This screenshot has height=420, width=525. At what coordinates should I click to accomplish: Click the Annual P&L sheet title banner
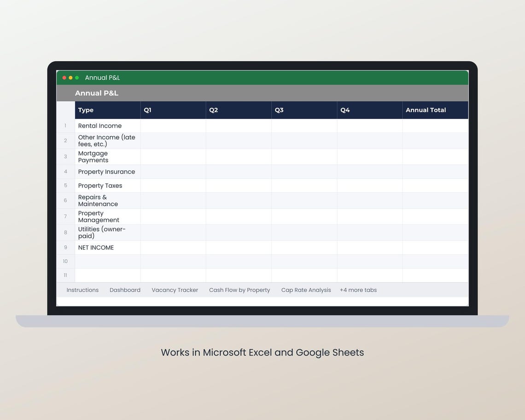(x=262, y=93)
